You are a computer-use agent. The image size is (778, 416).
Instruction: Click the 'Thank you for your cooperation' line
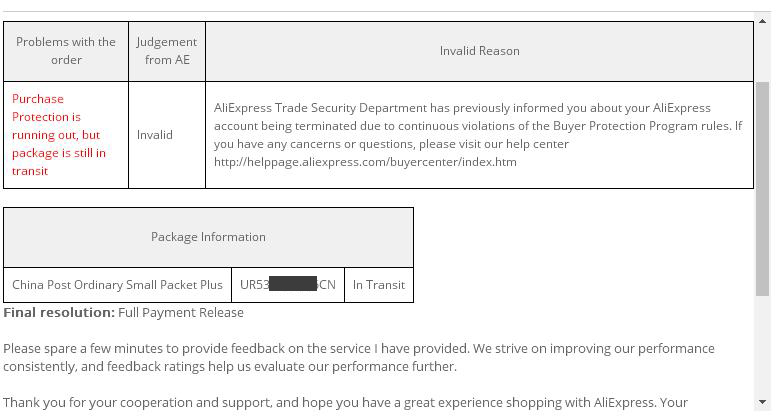pos(345,402)
